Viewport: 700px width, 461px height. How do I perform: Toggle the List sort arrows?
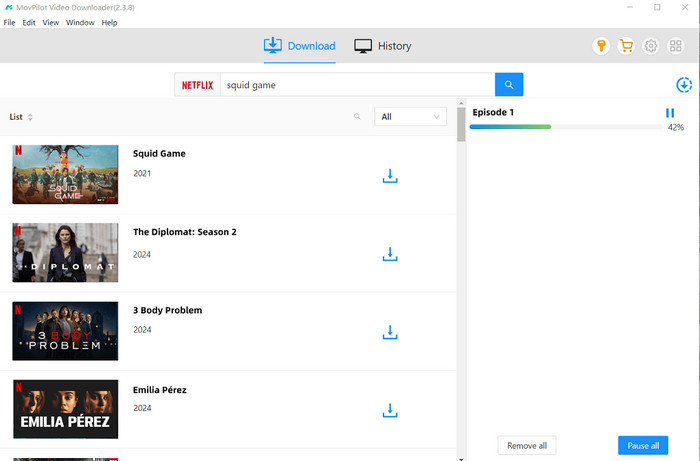tap(30, 117)
